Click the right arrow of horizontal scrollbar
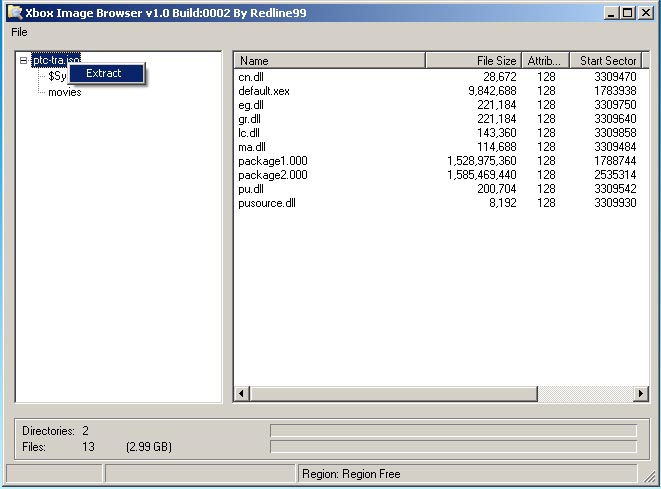The width and height of the screenshot is (661, 489). point(641,394)
